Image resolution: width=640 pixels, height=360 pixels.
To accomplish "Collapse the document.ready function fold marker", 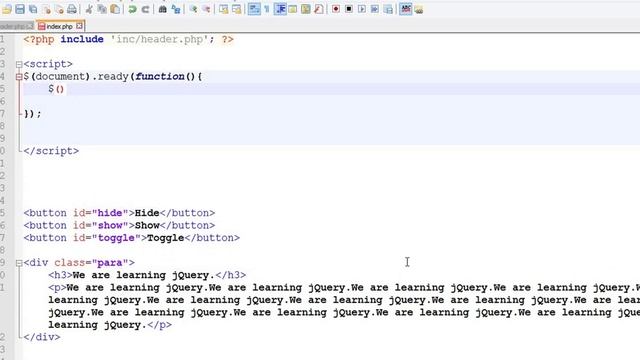I will point(19,76).
